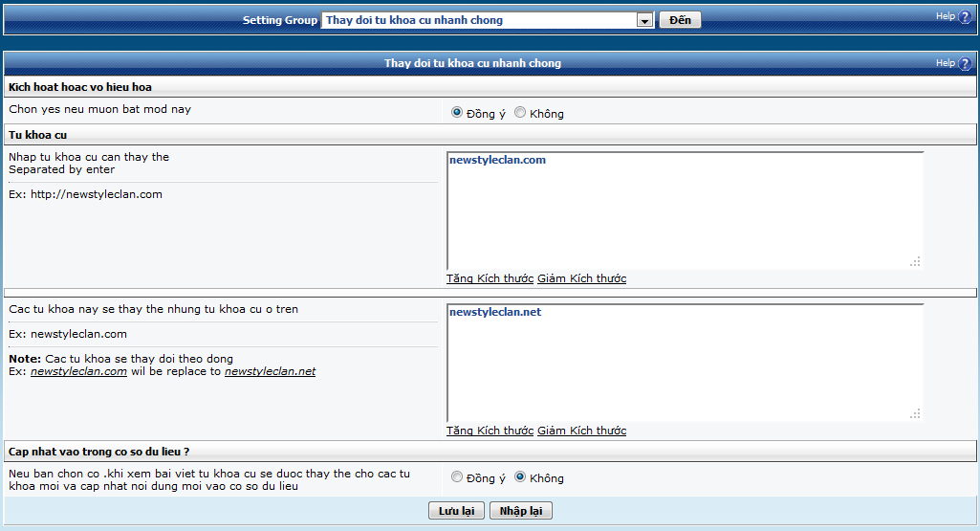The image size is (980, 531).
Task: Click 'Giảm Kích thước' under old keyword box
Action: (x=581, y=278)
